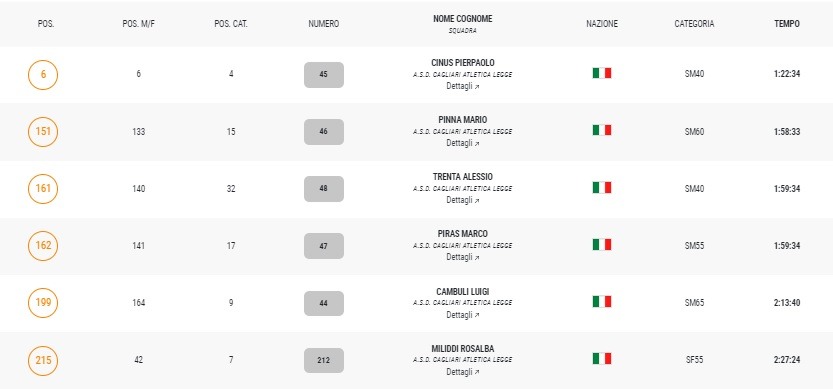Click the NUMERO column header
833x389 pixels.
point(324,24)
